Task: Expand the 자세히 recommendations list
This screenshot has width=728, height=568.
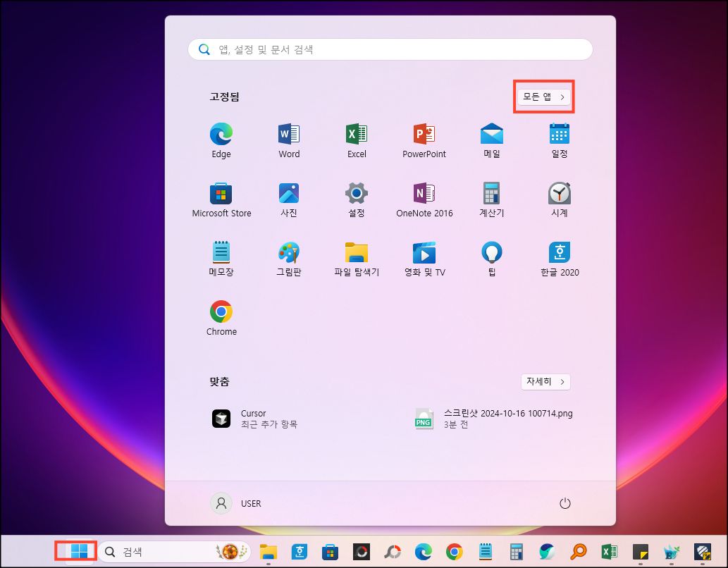Action: click(x=545, y=381)
